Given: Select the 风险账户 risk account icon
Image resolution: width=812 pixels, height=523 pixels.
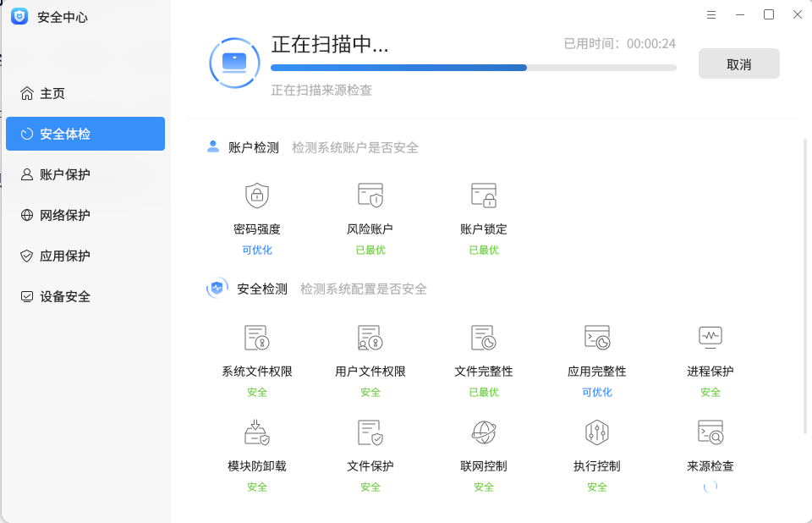Looking at the screenshot, I should point(370,195).
